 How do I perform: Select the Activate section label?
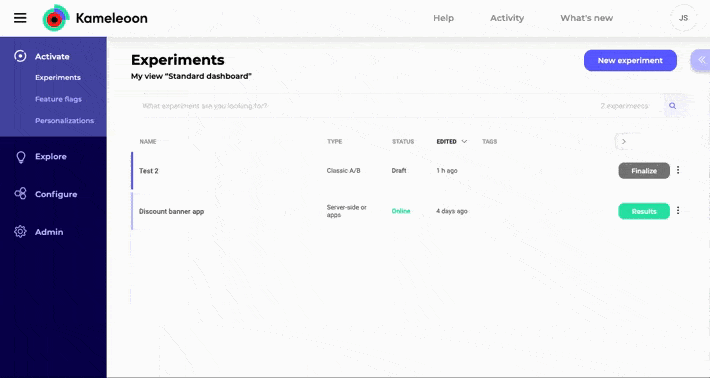pyautogui.click(x=52, y=57)
